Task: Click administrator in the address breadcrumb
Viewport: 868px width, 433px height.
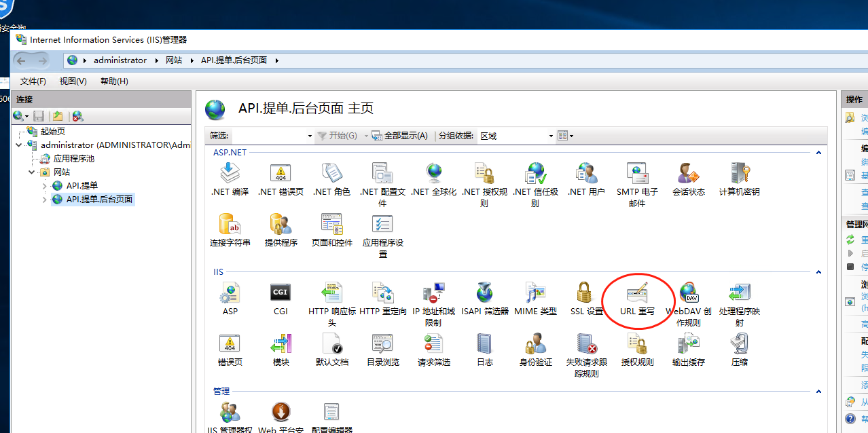Action: (x=120, y=60)
